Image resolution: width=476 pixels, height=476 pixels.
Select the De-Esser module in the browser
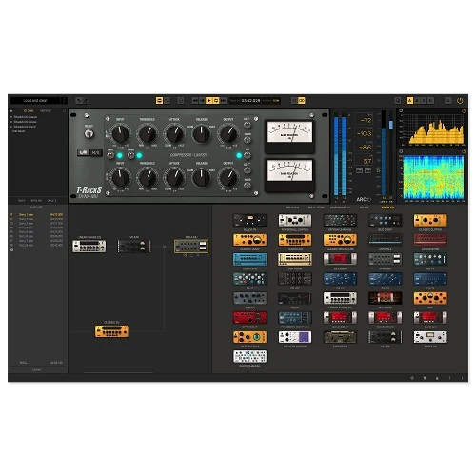(x=340, y=259)
